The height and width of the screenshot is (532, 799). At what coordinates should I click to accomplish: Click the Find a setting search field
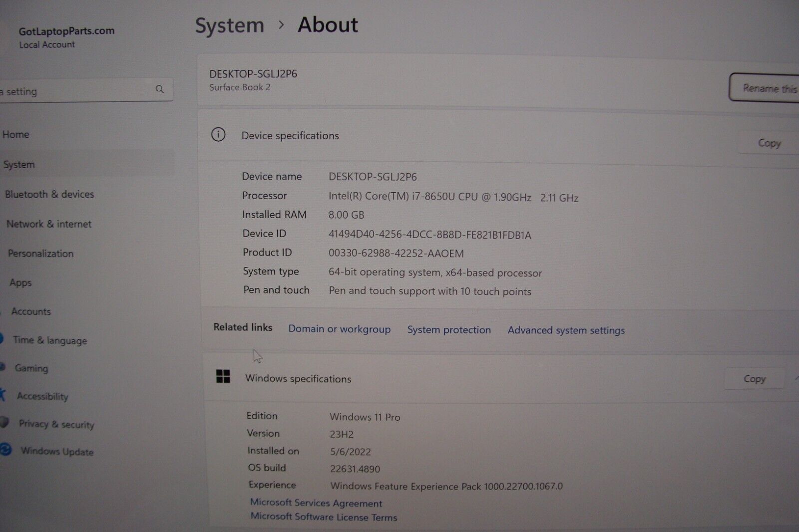click(x=75, y=91)
